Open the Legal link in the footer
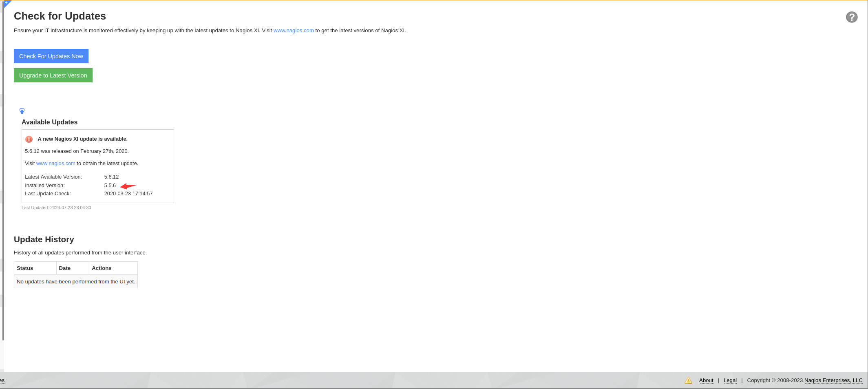The width and height of the screenshot is (868, 389). 730,380
